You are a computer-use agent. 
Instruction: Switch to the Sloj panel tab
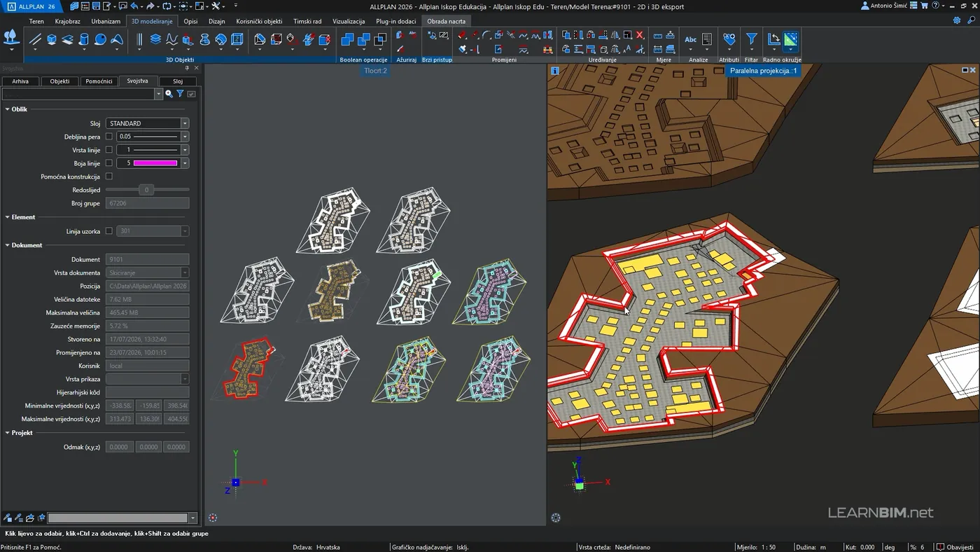pos(178,81)
